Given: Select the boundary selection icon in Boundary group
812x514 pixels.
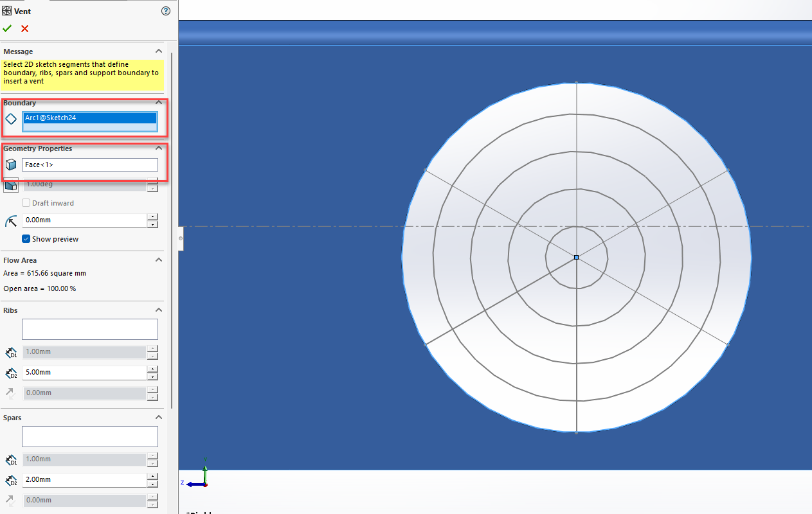Looking at the screenshot, I should (x=10, y=119).
